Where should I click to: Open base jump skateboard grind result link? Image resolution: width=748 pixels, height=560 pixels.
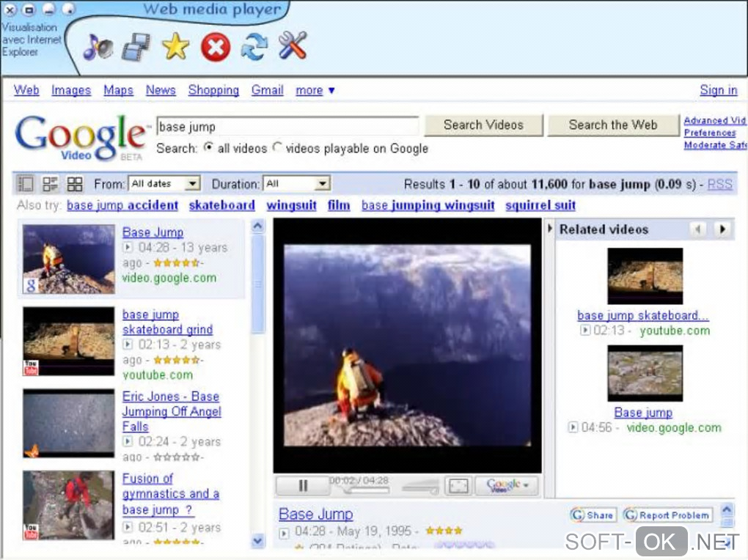click(x=167, y=322)
